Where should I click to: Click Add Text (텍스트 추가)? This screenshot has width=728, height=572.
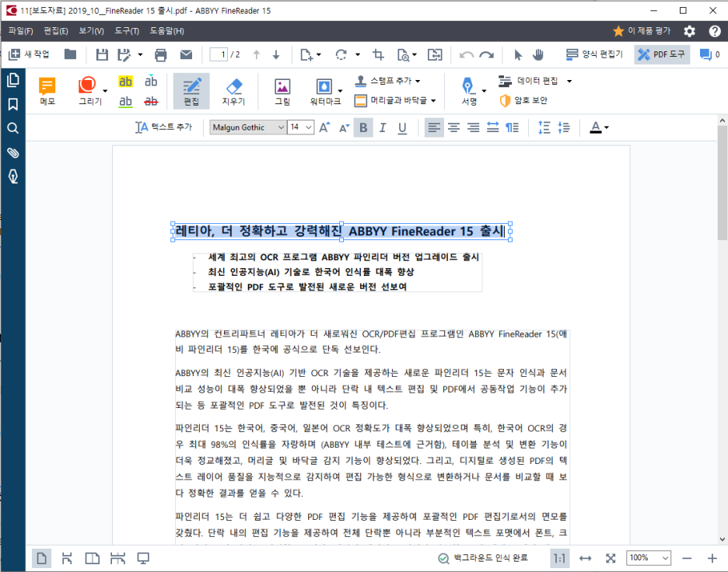pos(163,127)
